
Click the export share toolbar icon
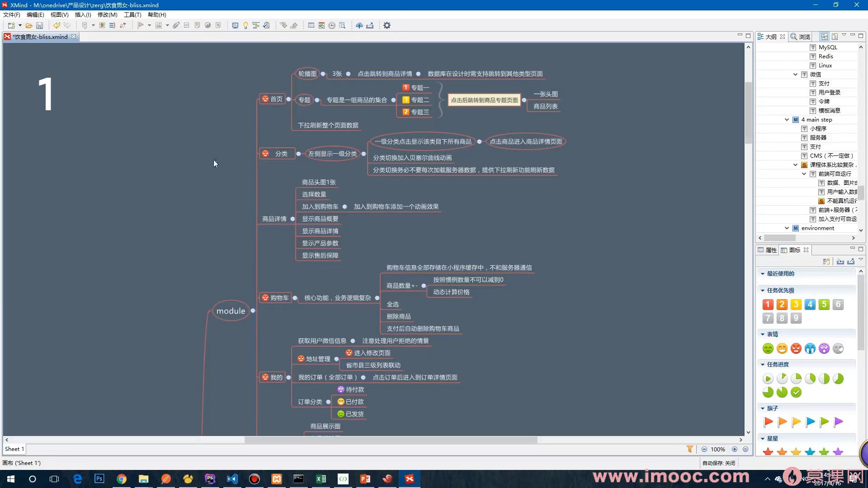coord(370,25)
